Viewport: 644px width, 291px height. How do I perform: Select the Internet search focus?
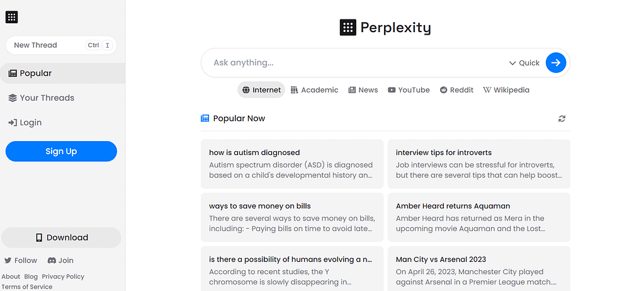tap(261, 89)
